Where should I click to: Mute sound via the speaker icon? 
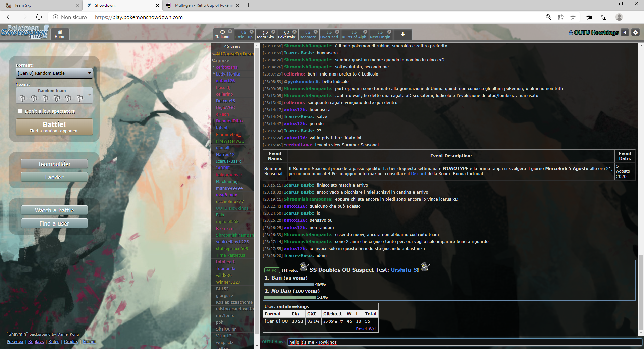tap(625, 32)
